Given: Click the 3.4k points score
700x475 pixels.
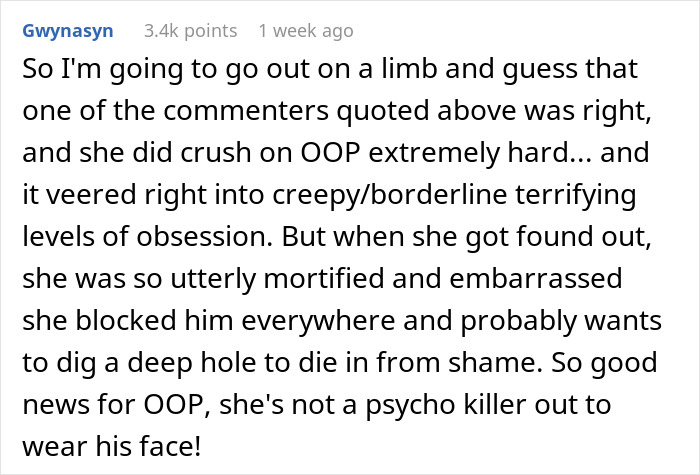Looking at the screenshot, I should pos(190,31).
